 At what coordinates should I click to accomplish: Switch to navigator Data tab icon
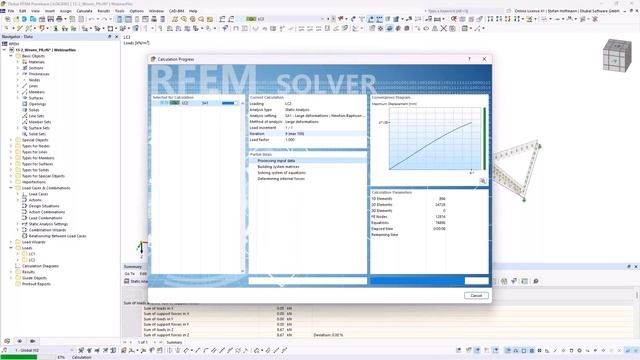pos(7,341)
